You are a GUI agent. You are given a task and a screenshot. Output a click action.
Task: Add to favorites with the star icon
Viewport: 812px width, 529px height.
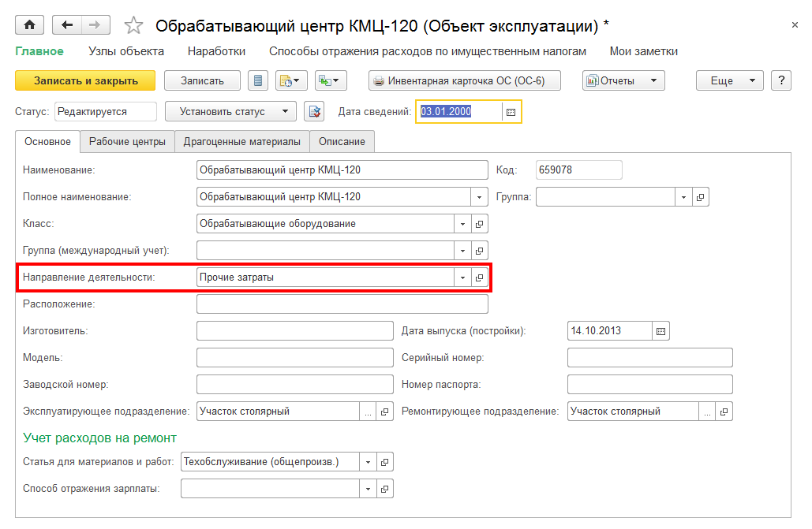[133, 25]
